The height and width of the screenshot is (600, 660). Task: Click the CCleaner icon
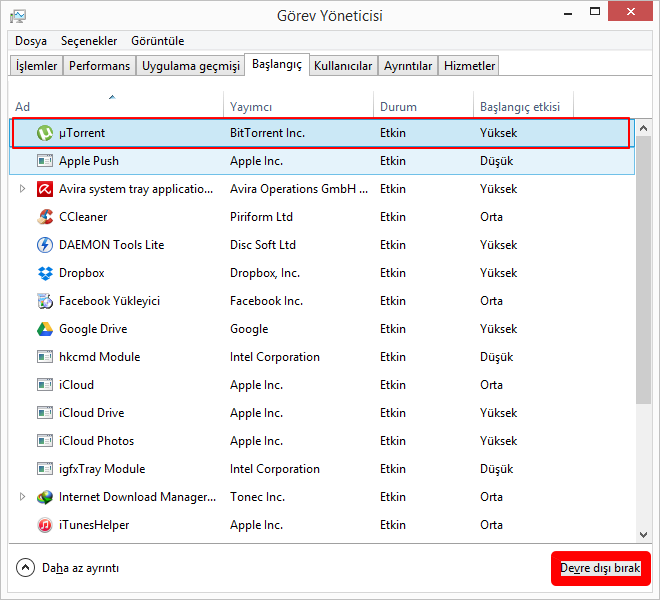tap(45, 217)
